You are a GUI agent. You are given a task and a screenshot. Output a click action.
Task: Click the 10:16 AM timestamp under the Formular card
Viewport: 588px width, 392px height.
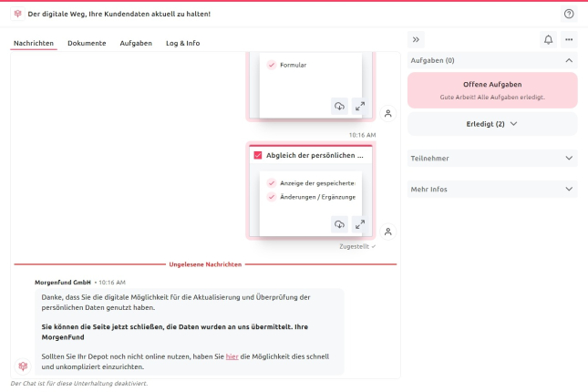(x=362, y=135)
